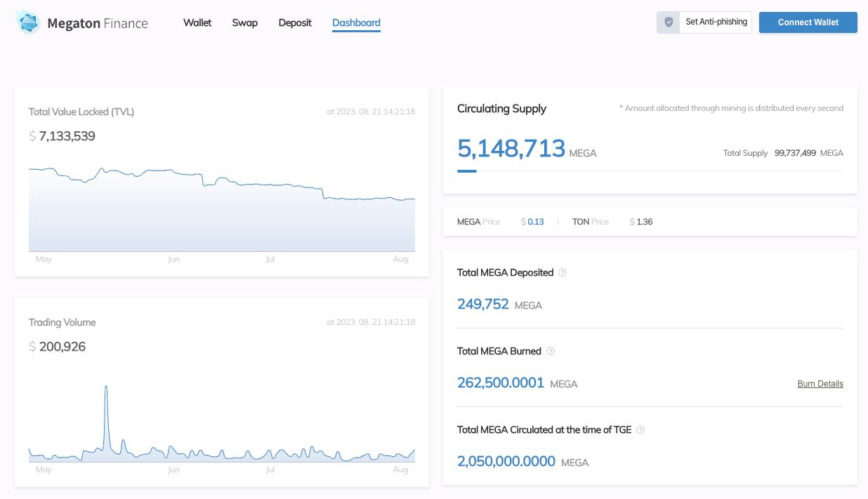The image size is (868, 499).
Task: Click help icon beside Total MEGA Burned
Action: [x=551, y=351]
